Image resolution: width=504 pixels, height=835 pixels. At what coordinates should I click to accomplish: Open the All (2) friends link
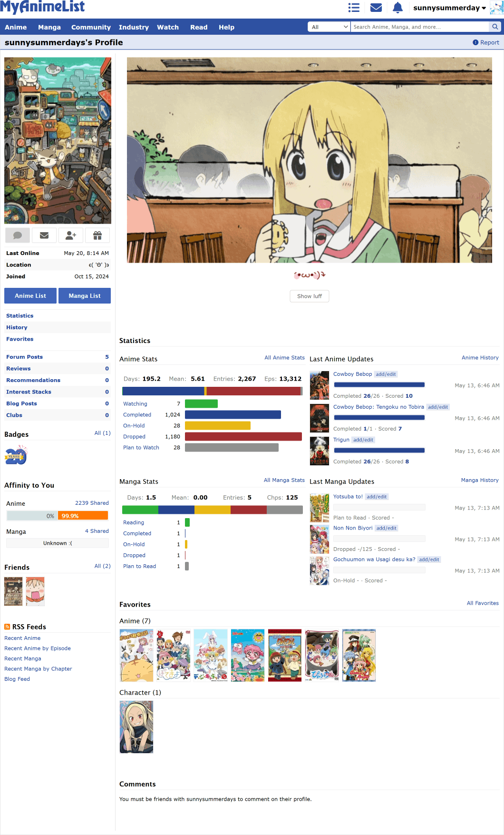click(102, 566)
